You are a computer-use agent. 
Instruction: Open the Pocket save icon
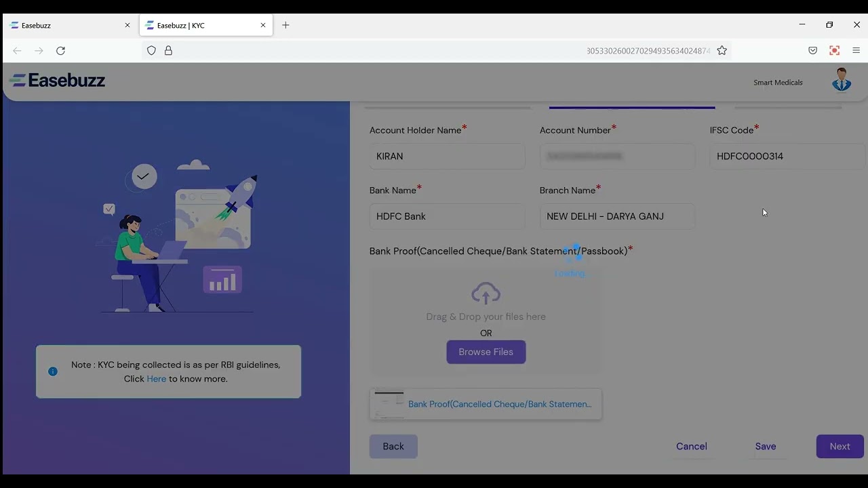tap(812, 51)
